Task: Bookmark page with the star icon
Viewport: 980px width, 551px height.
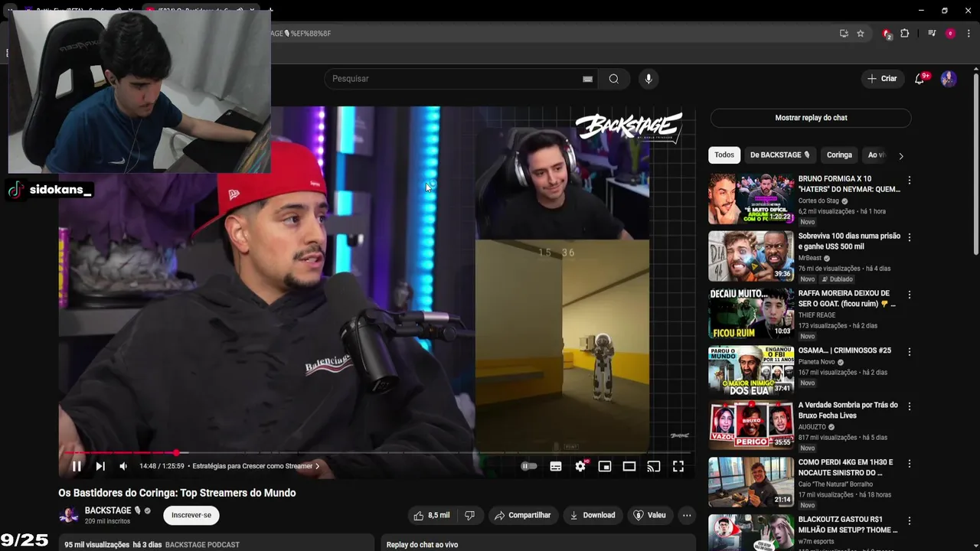Action: (861, 34)
